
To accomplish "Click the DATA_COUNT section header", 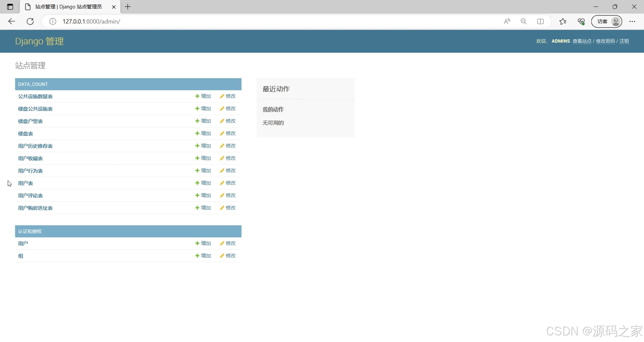I will click(33, 84).
